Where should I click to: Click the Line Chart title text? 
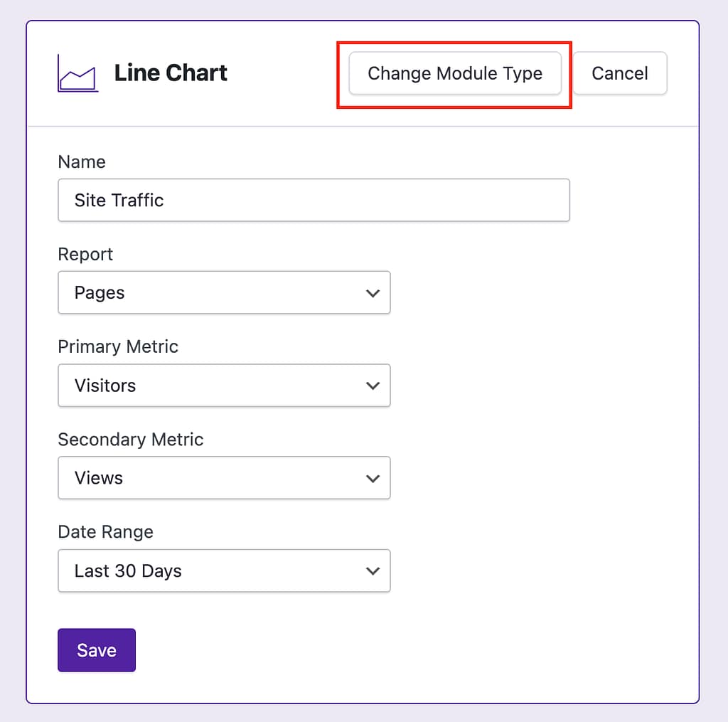click(x=170, y=73)
